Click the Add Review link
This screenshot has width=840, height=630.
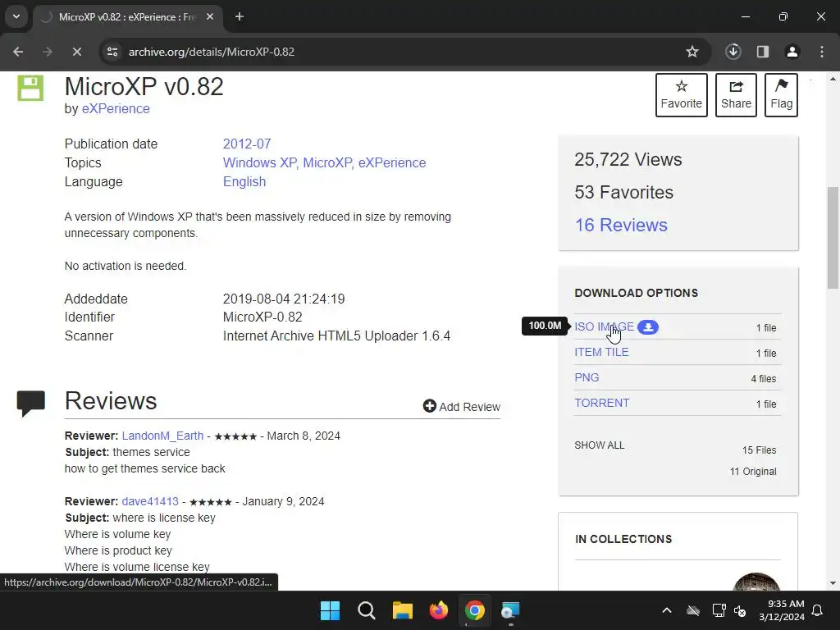[x=461, y=407]
